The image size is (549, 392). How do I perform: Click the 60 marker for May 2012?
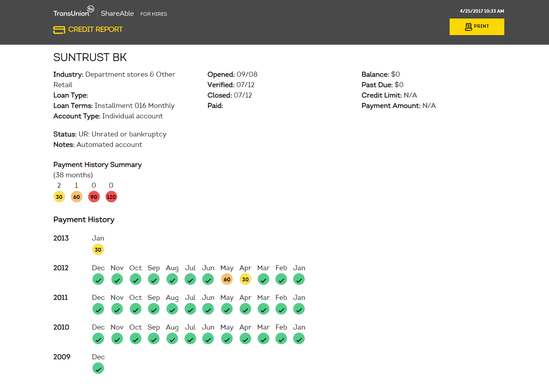(227, 279)
